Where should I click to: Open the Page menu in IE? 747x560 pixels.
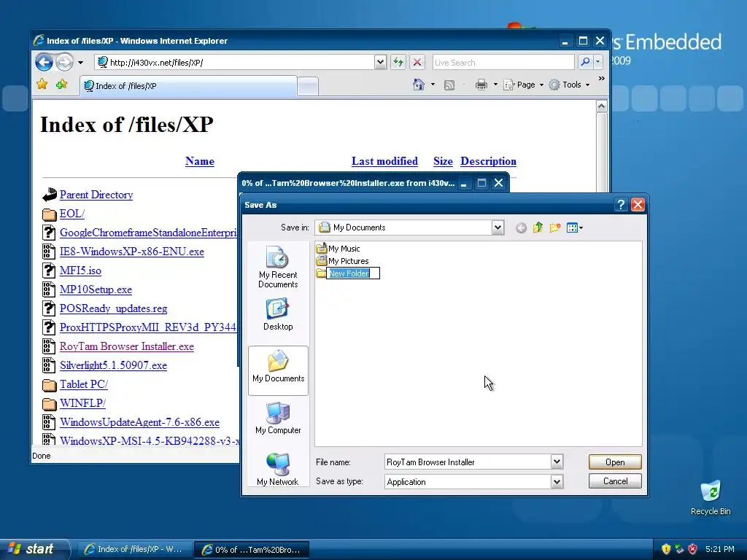click(x=523, y=85)
